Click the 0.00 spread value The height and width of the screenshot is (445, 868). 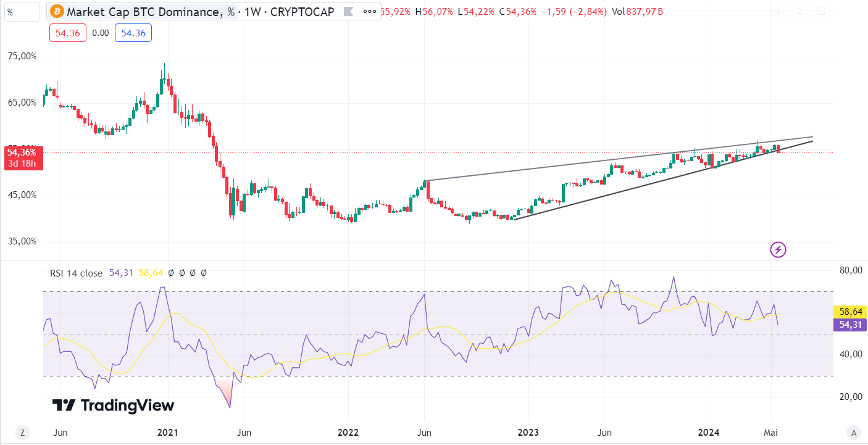coord(100,33)
